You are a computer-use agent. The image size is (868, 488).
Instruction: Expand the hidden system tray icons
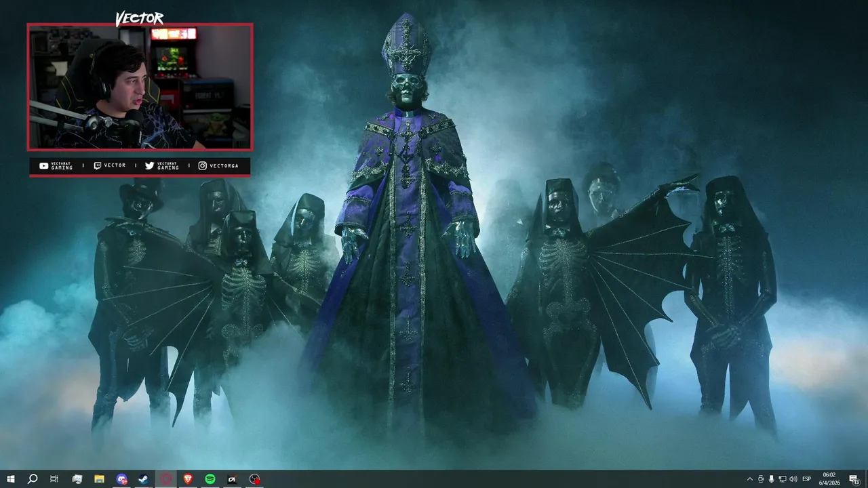[749, 479]
